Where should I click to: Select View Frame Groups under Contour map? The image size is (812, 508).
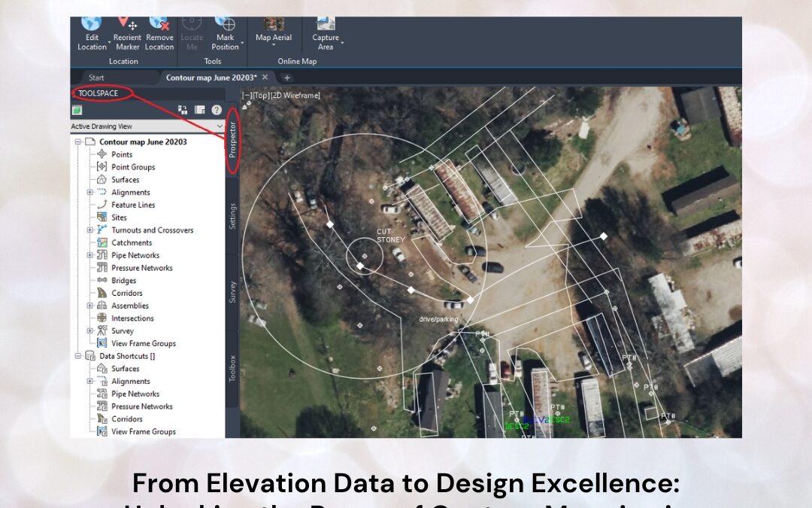144,344
